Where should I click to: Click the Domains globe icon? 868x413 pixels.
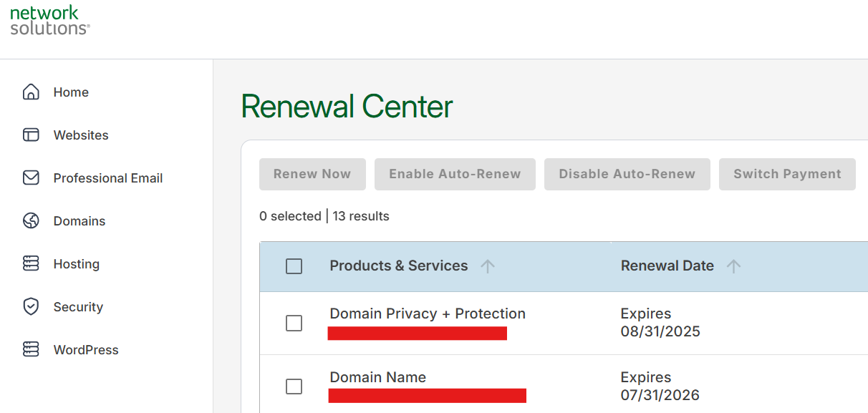coord(31,221)
